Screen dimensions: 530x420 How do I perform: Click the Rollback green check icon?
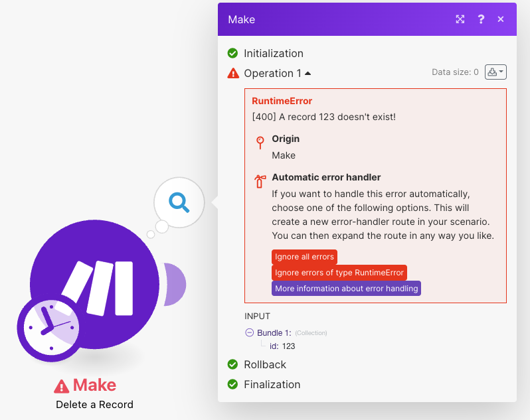point(232,364)
